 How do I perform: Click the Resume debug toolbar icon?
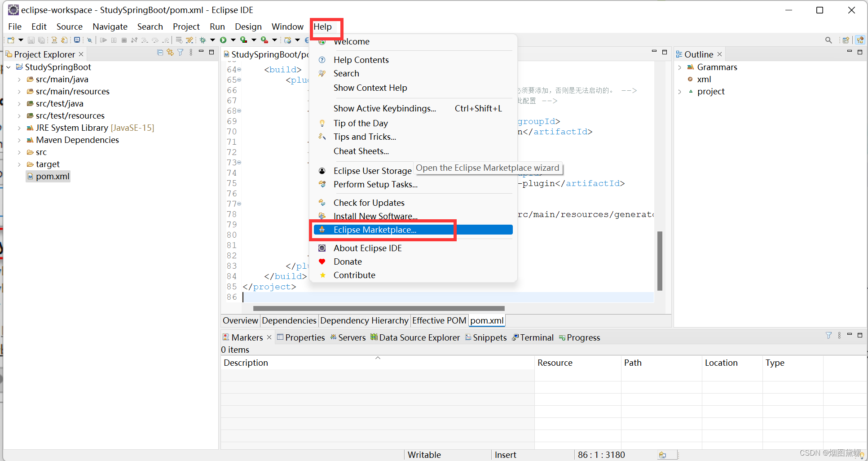[103, 40]
